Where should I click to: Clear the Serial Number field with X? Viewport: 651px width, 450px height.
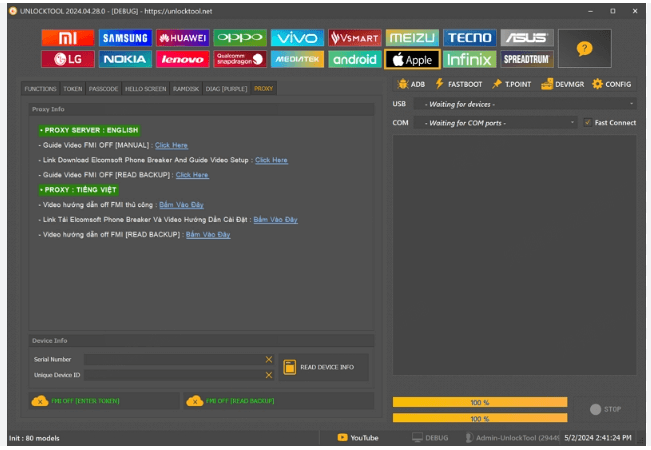tap(269, 360)
